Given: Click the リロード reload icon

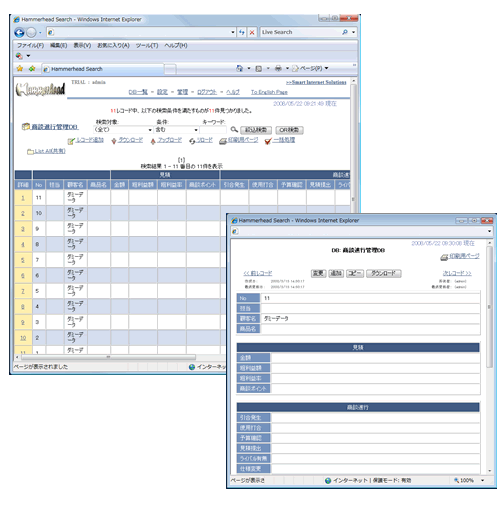Looking at the screenshot, I should tap(192, 141).
